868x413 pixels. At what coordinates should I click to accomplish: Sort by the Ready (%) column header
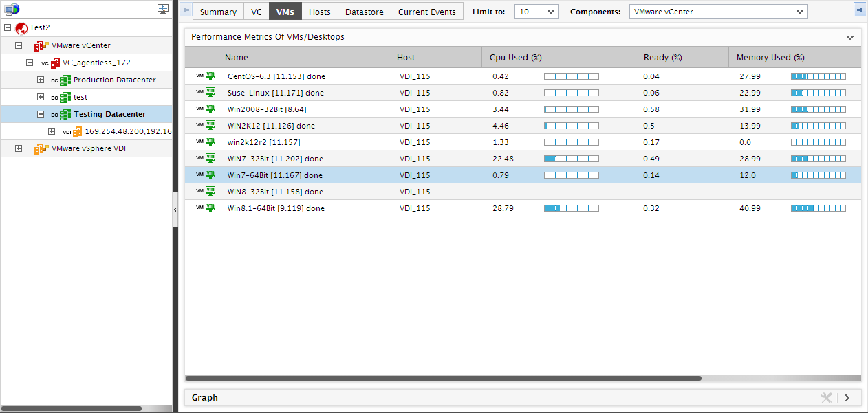coord(682,58)
